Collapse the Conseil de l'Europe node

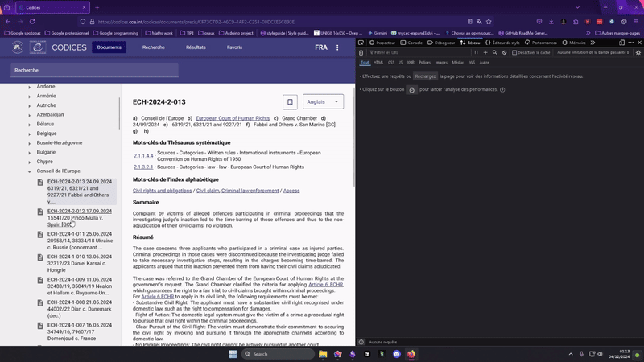click(30, 171)
